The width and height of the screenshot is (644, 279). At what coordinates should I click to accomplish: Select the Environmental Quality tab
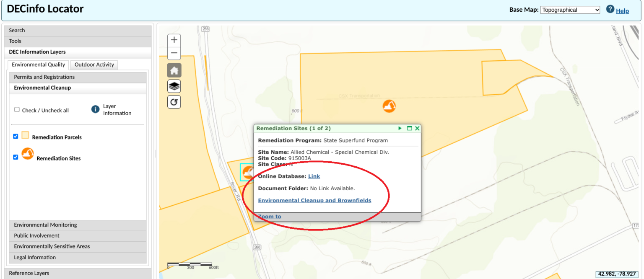click(38, 65)
